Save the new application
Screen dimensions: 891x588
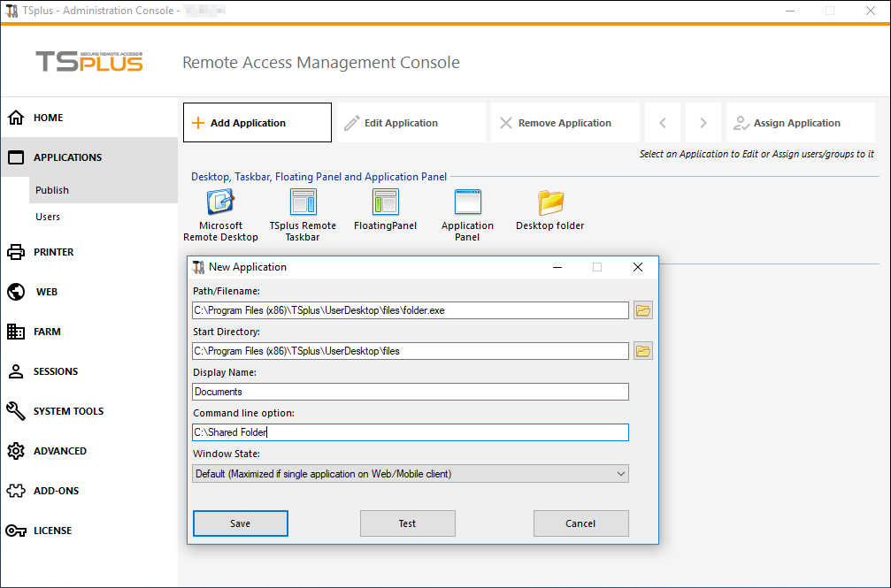coord(240,523)
